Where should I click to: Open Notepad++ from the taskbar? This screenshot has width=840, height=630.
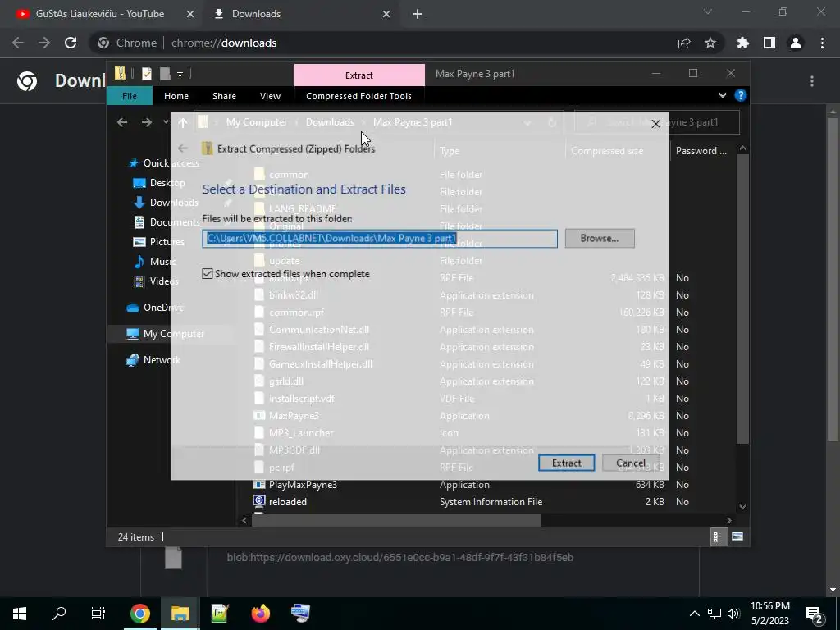[220, 614]
